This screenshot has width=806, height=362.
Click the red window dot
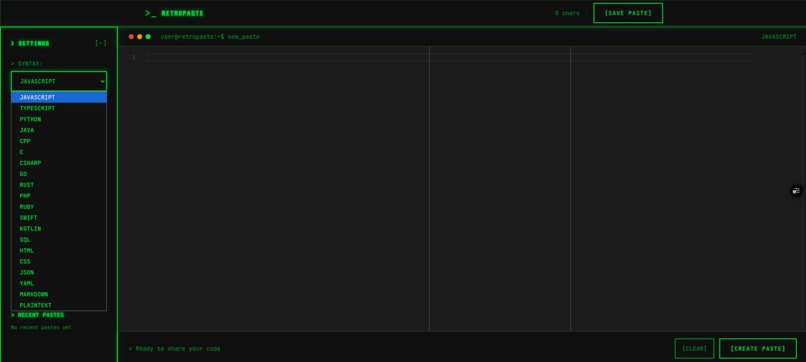(x=131, y=37)
